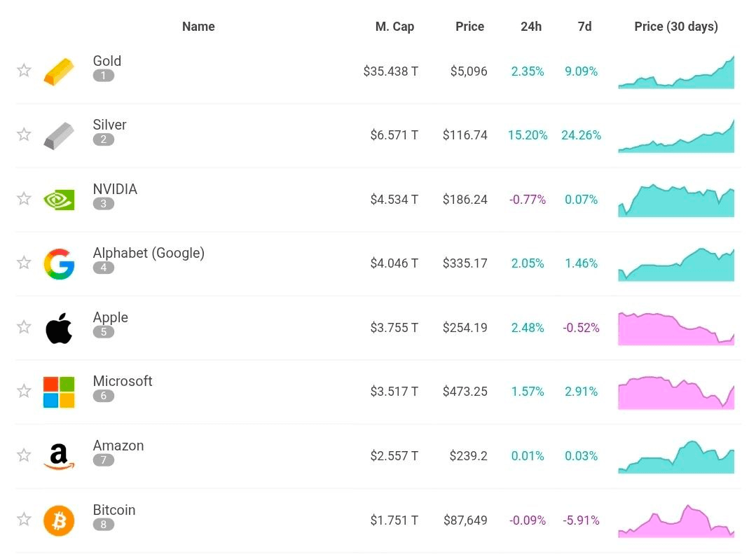
Task: Sort by the 24h change header
Action: 531,27
